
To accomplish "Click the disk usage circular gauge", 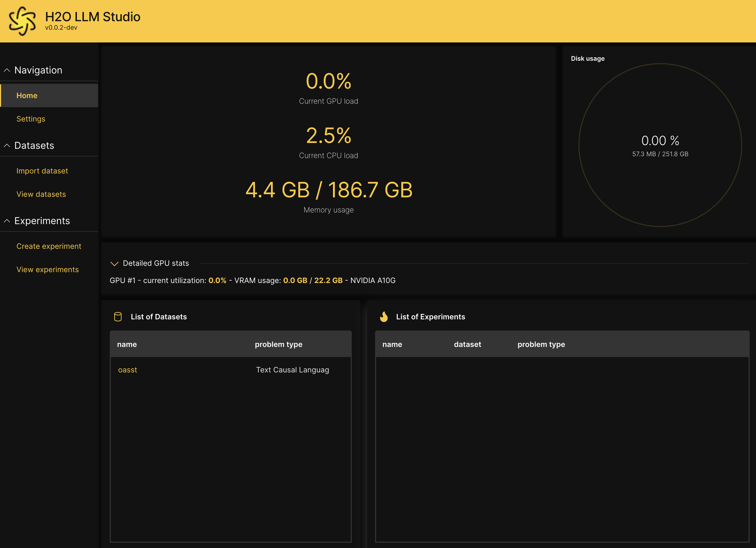I will pos(660,145).
